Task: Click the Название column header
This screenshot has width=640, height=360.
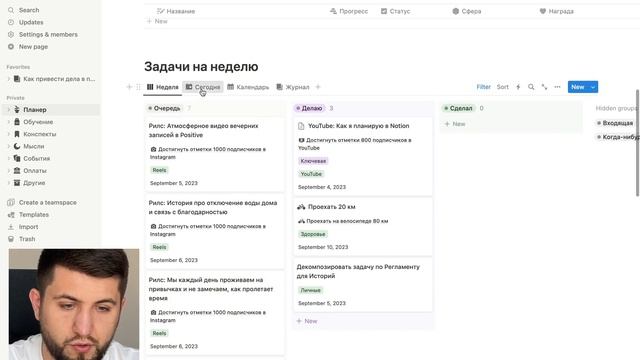Action: tap(176, 11)
